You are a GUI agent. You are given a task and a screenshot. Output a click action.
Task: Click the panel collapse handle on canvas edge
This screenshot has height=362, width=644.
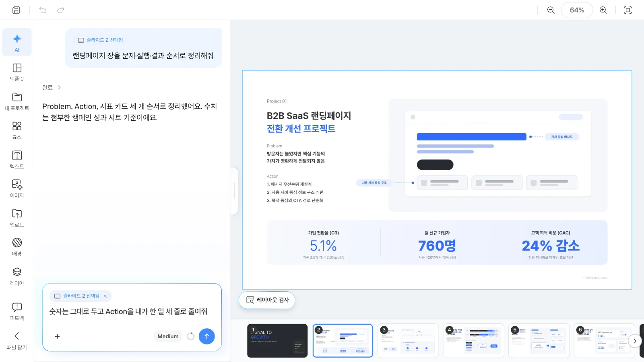click(x=234, y=191)
